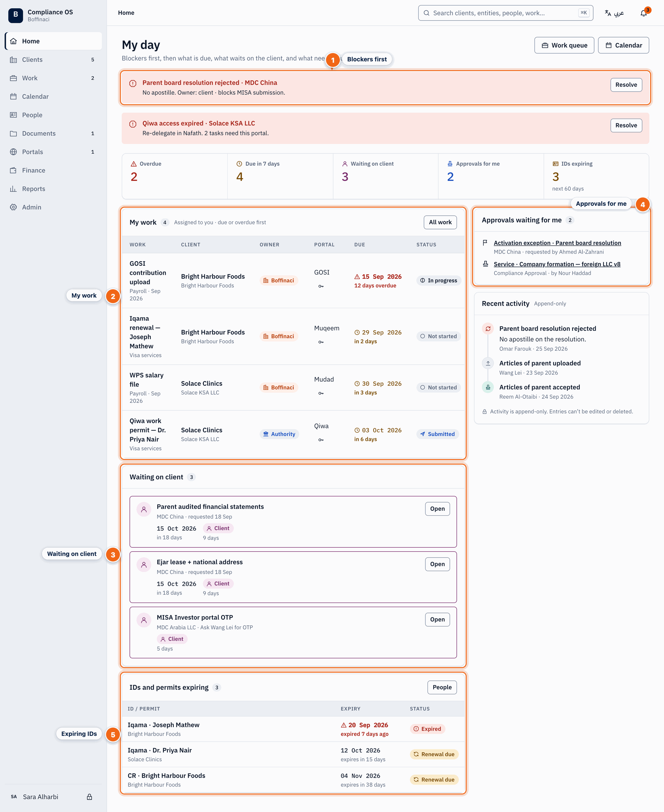Open Home in the sidebar

pyautogui.click(x=54, y=41)
